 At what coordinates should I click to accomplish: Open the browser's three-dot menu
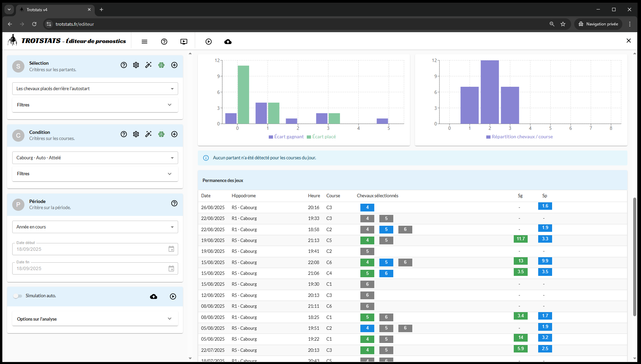[630, 24]
